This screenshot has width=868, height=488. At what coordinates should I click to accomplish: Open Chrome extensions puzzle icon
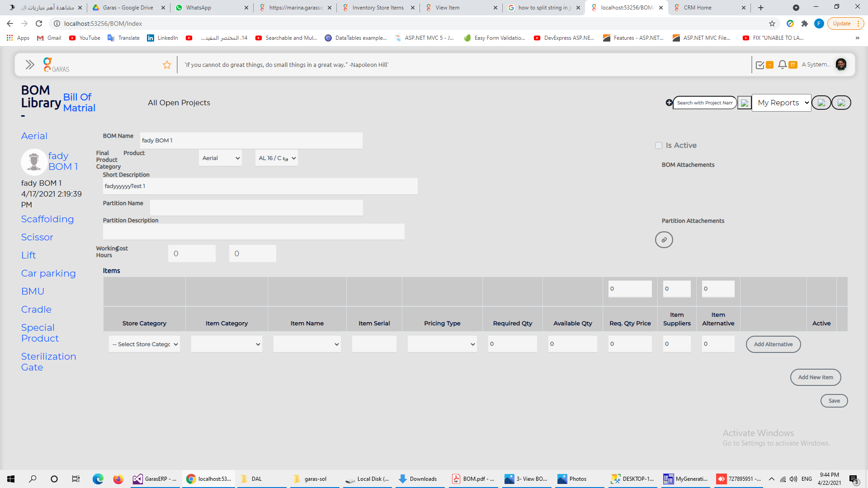click(x=805, y=23)
